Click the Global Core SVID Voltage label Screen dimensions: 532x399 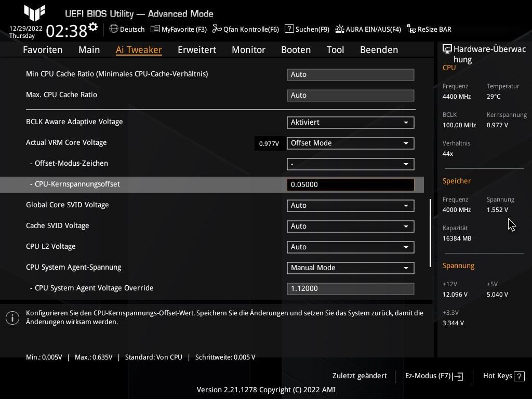(x=67, y=205)
